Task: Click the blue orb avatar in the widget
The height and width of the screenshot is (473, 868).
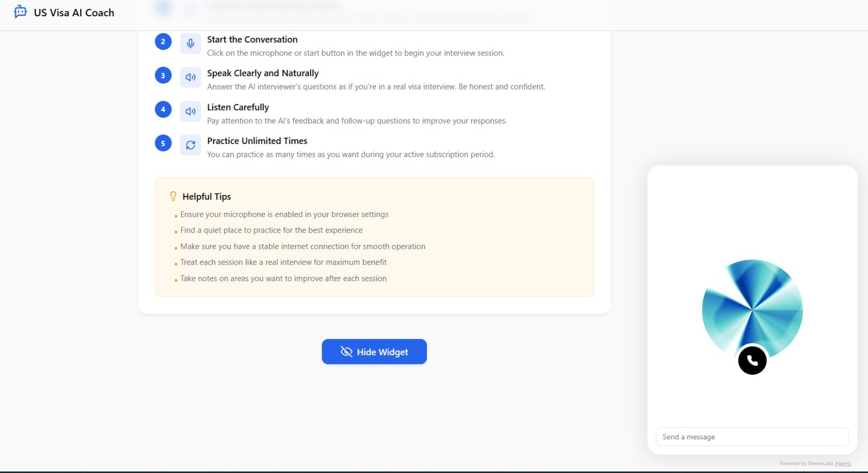Action: tap(752, 304)
